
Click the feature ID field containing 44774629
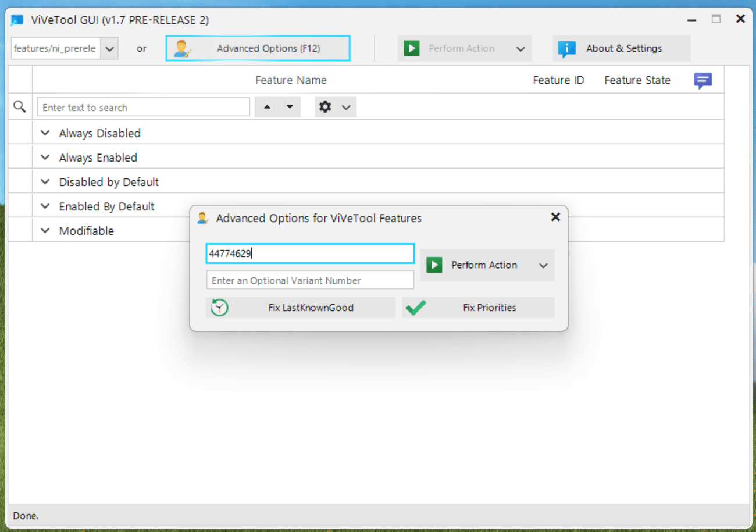(x=310, y=253)
